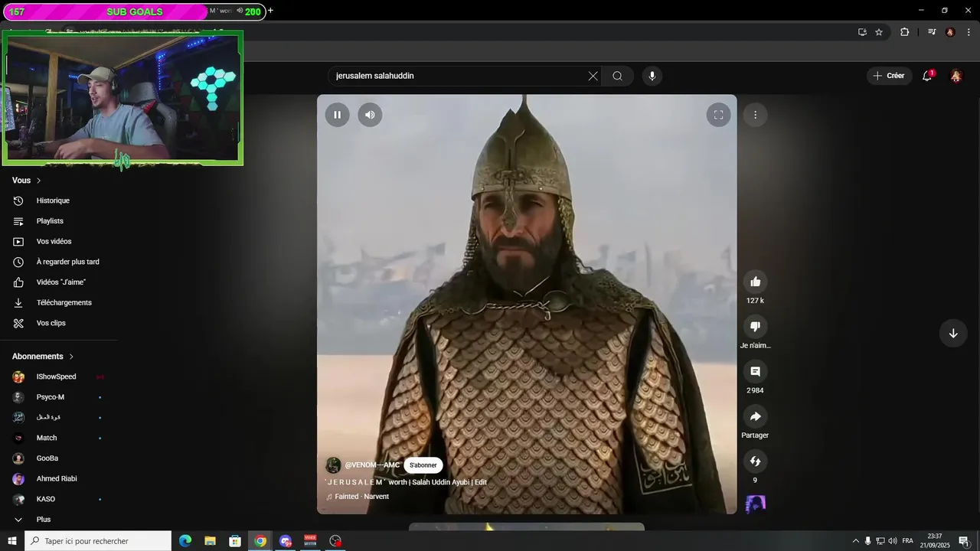Viewport: 980px width, 551px height.
Task: Open the Voicemeeter app in the taskbar
Action: (x=310, y=541)
